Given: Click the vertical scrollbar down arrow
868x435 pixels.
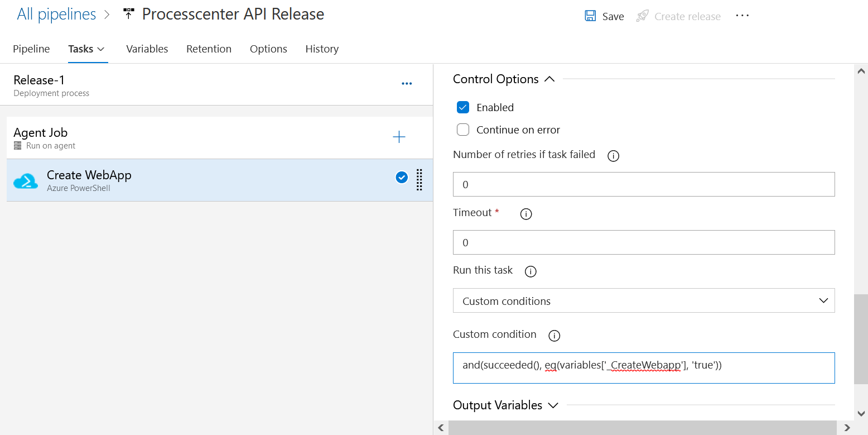Looking at the screenshot, I should (861, 414).
